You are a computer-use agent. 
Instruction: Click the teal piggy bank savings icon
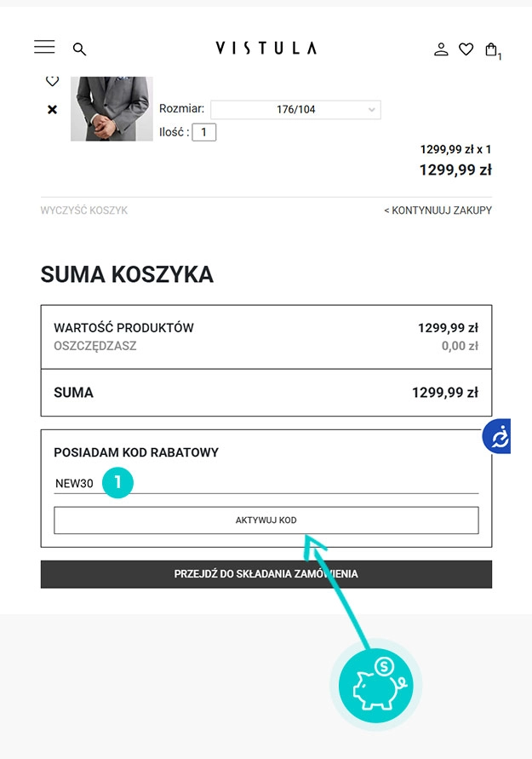pyautogui.click(x=375, y=684)
